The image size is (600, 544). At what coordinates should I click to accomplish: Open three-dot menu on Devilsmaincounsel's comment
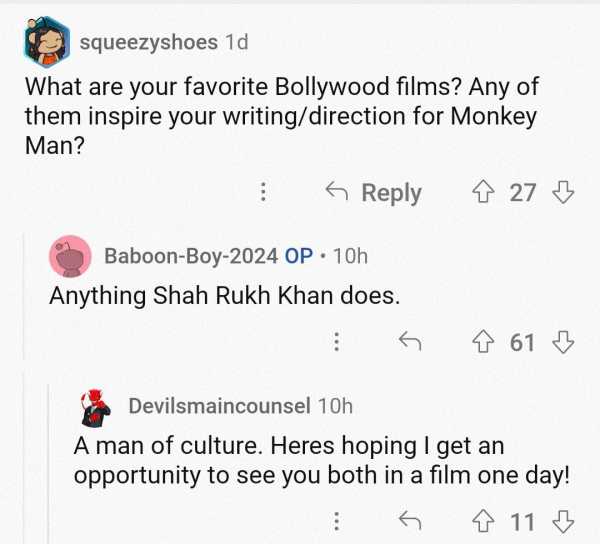point(336,520)
